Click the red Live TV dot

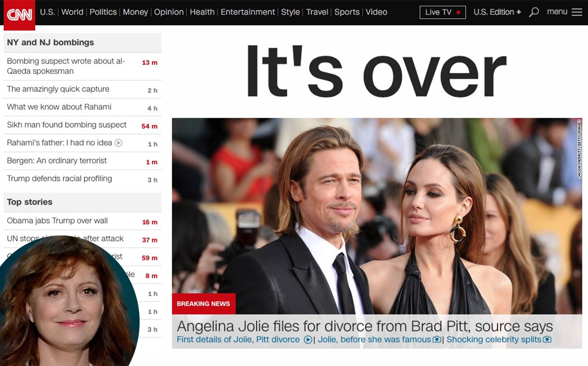tap(459, 13)
